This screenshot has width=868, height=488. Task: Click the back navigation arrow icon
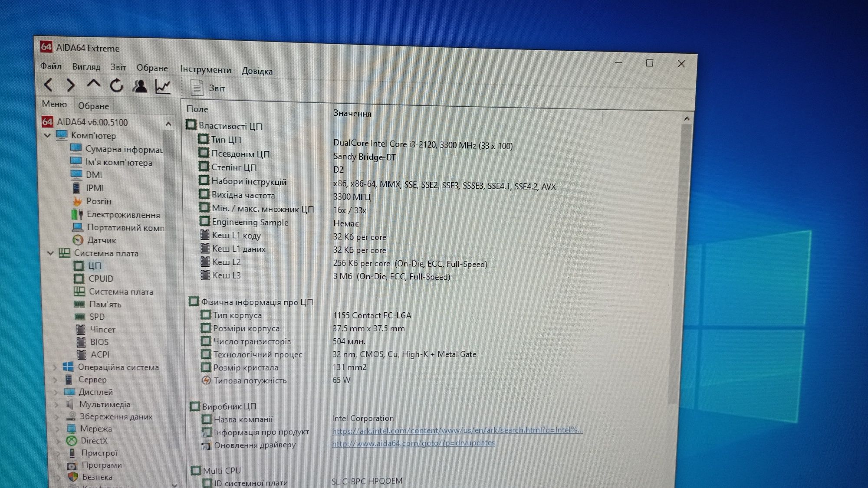(48, 86)
